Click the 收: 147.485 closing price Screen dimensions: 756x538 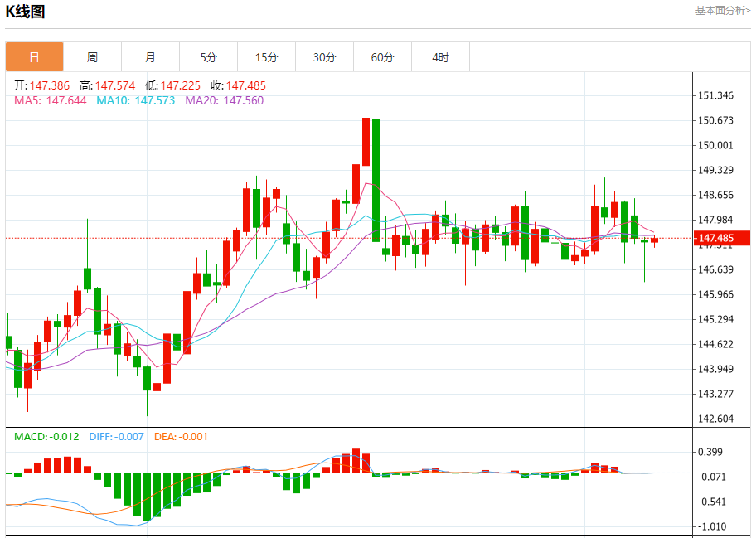tap(238, 86)
